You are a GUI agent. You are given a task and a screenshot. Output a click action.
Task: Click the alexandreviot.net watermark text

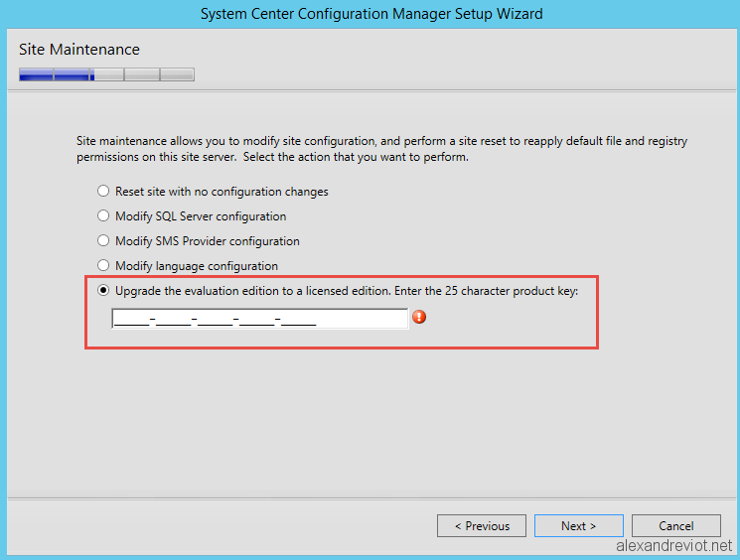673,546
